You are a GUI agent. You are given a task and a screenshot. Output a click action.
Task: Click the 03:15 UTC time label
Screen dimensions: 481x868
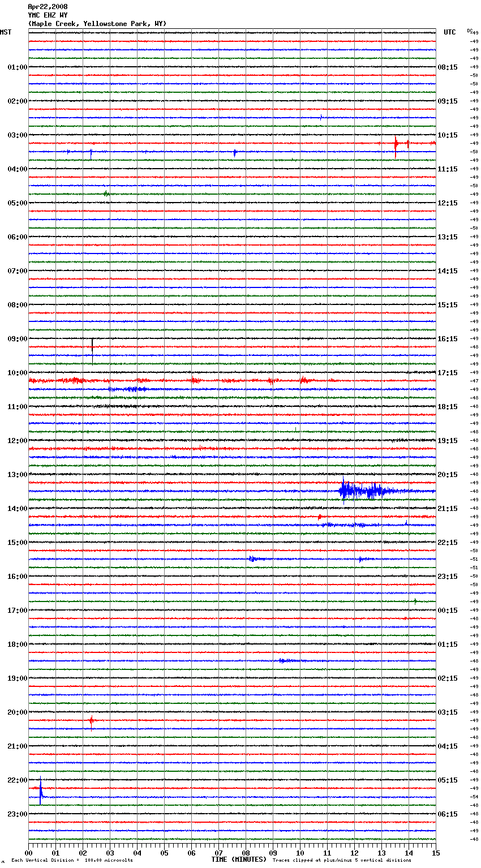click(448, 712)
